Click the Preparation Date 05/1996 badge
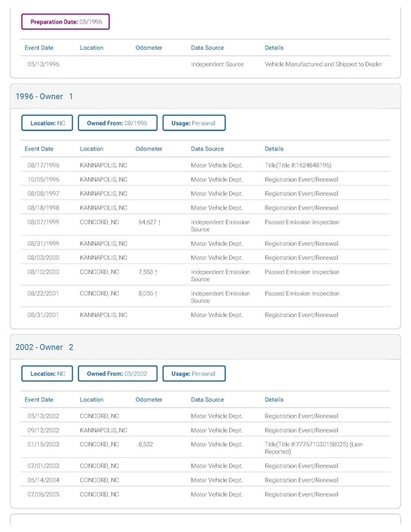 66,21
